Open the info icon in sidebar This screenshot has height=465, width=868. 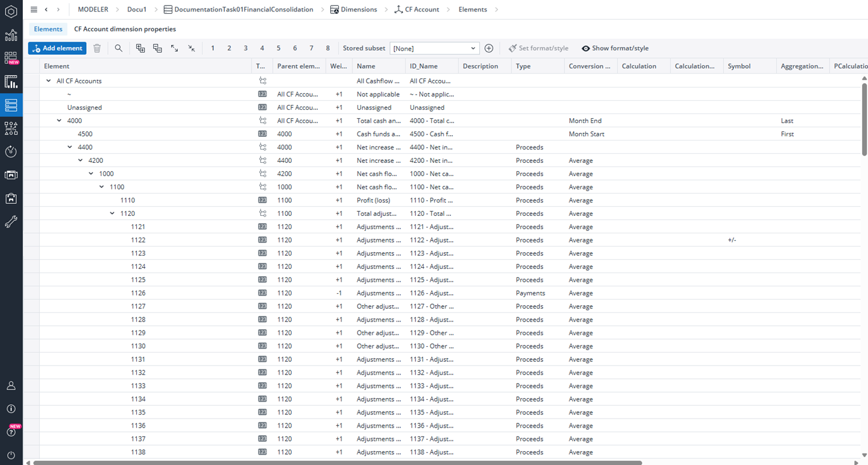pos(11,409)
